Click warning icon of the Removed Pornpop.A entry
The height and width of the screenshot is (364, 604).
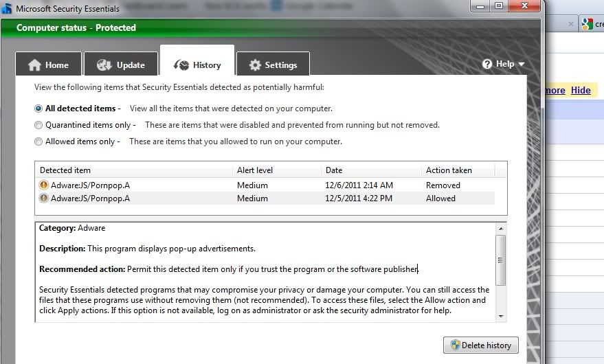click(44, 185)
